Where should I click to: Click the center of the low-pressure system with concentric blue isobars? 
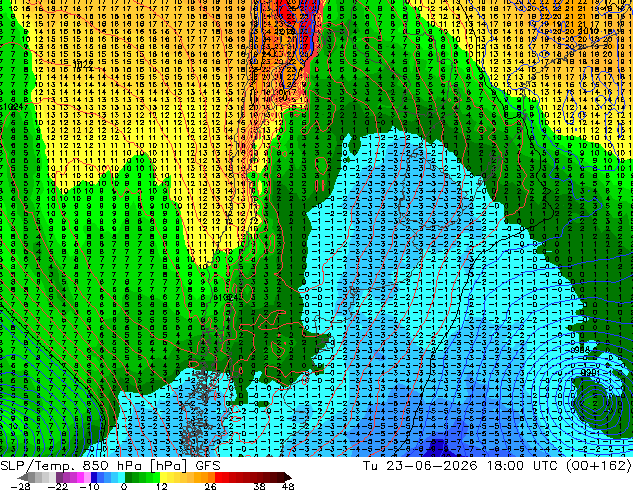(596, 401)
